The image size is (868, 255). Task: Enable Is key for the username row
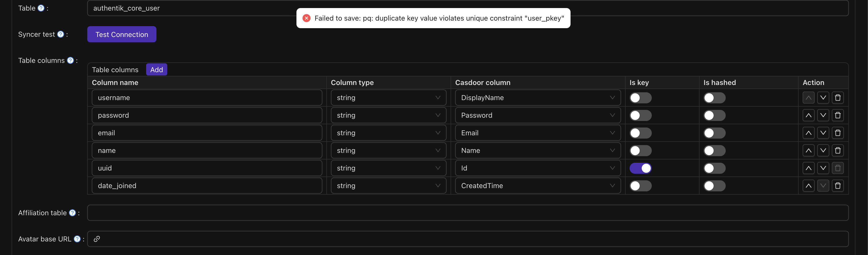point(640,98)
